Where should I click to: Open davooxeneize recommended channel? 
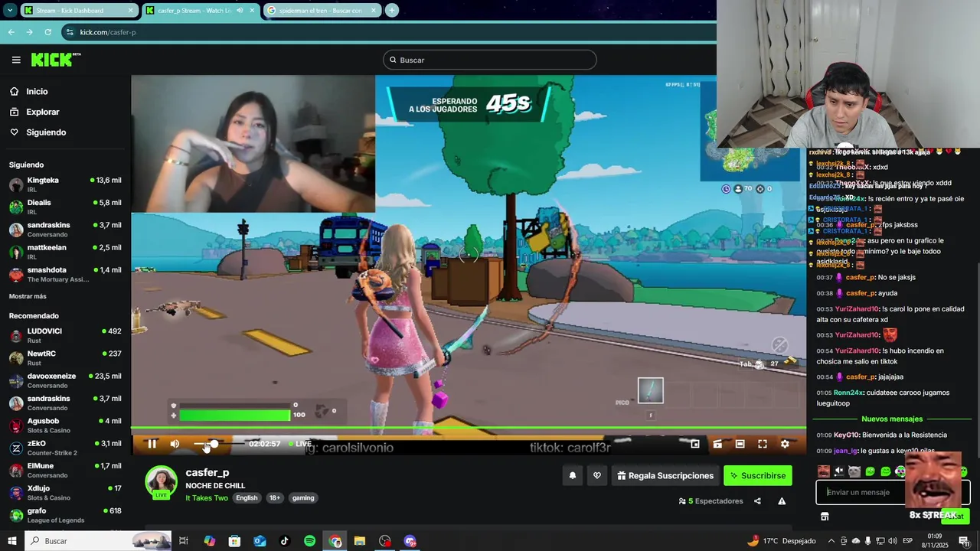(x=65, y=380)
